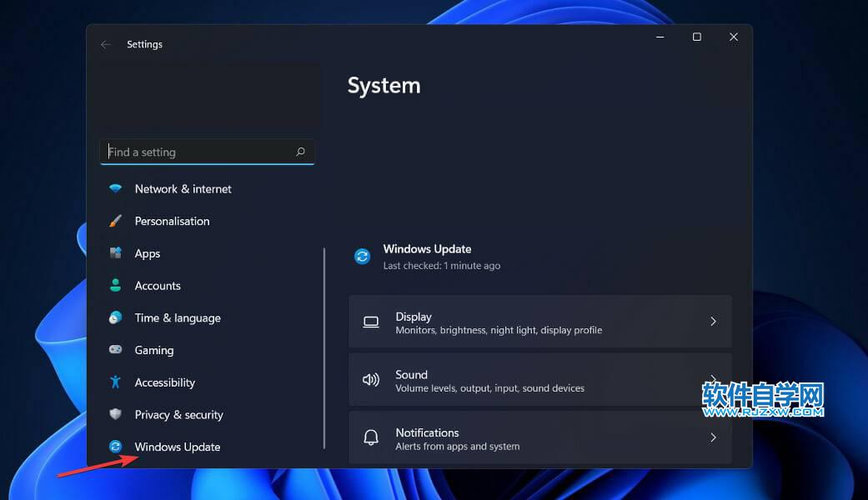The height and width of the screenshot is (500, 868).
Task: Close the Settings window
Action: (734, 37)
